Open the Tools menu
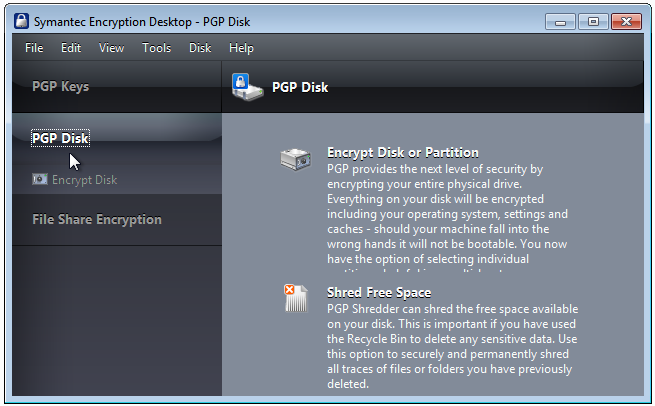Viewport: 655px width, 406px height. [x=157, y=48]
